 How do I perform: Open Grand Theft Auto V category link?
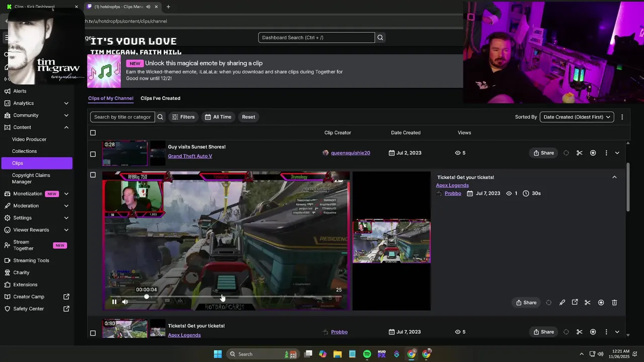(x=190, y=156)
